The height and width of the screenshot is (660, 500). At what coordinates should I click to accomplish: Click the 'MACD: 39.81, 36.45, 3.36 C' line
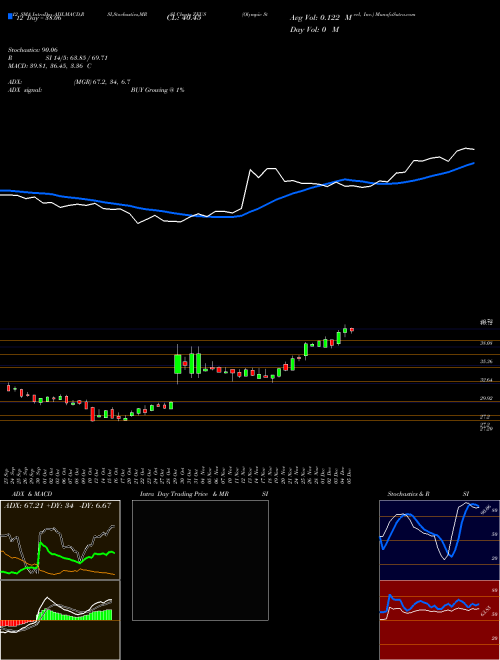52,66
